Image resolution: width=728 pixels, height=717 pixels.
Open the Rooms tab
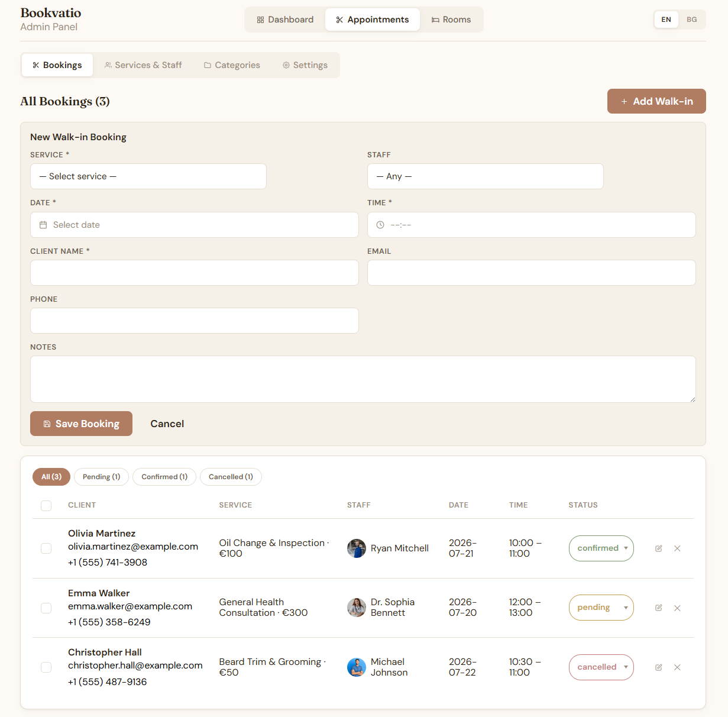[x=451, y=20]
